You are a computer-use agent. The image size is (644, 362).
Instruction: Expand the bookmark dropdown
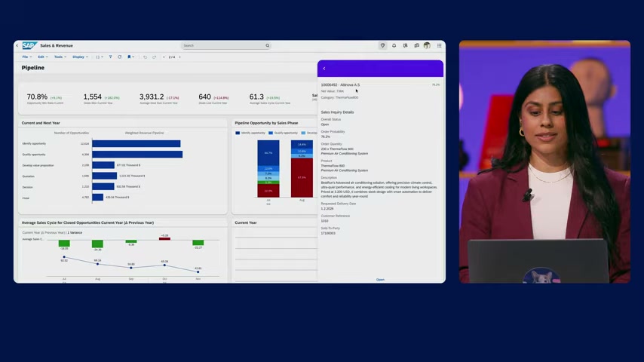tap(131, 57)
